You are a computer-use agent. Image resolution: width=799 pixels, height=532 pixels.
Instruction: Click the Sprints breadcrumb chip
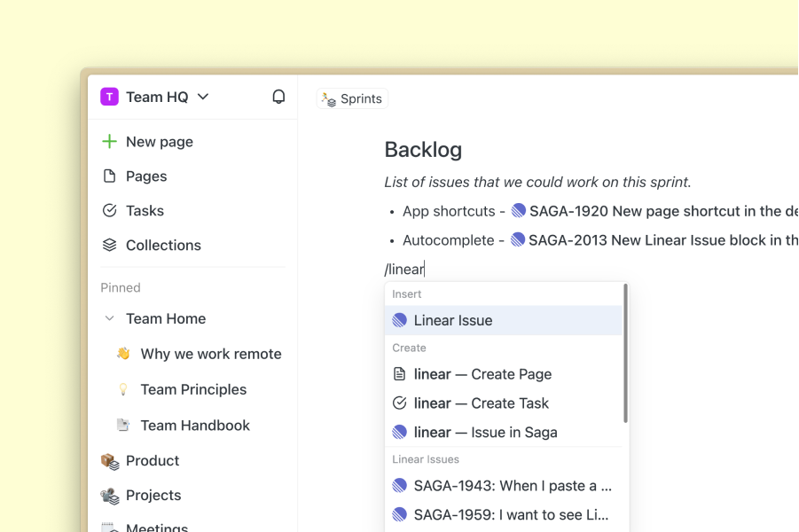tap(352, 99)
